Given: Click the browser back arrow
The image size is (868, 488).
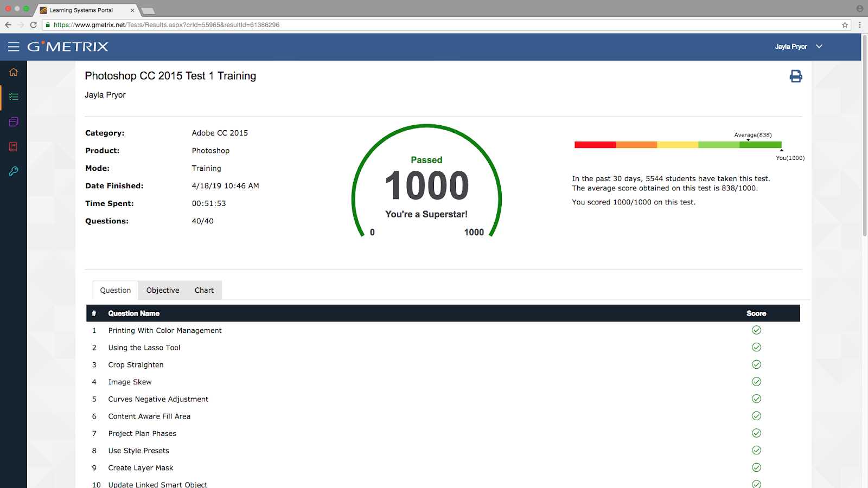Looking at the screenshot, I should pyautogui.click(x=8, y=25).
